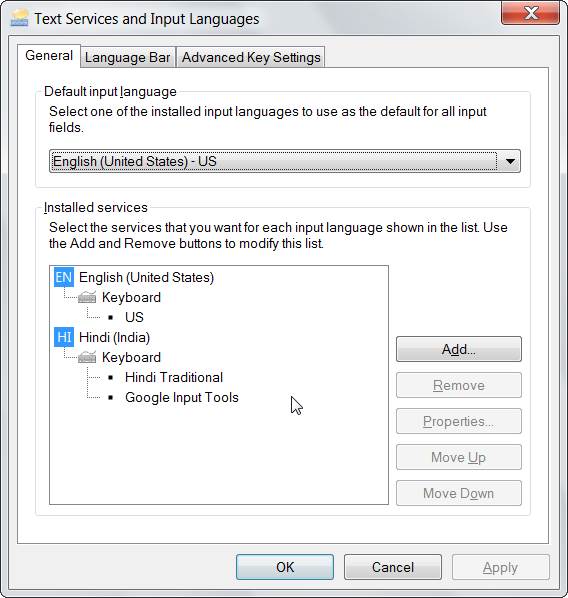Select the Google Input Tools entry
Screen dimensions: 568x598
point(182,397)
